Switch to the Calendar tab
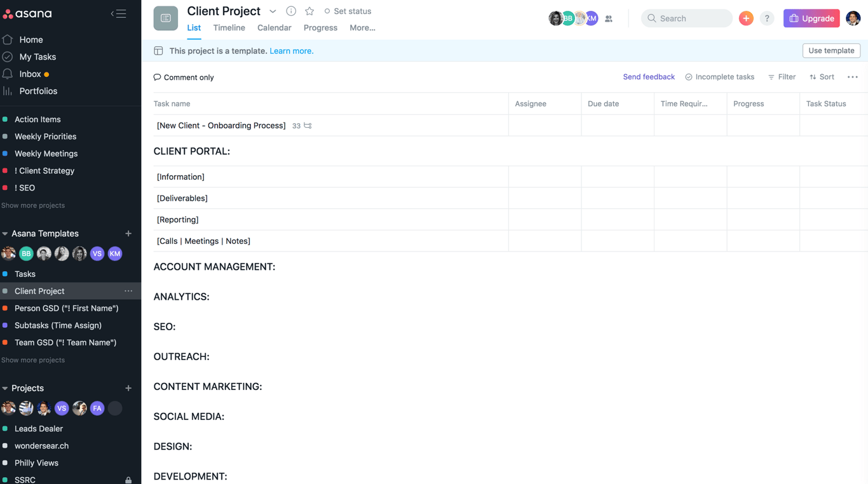This screenshot has width=868, height=484. click(x=274, y=28)
